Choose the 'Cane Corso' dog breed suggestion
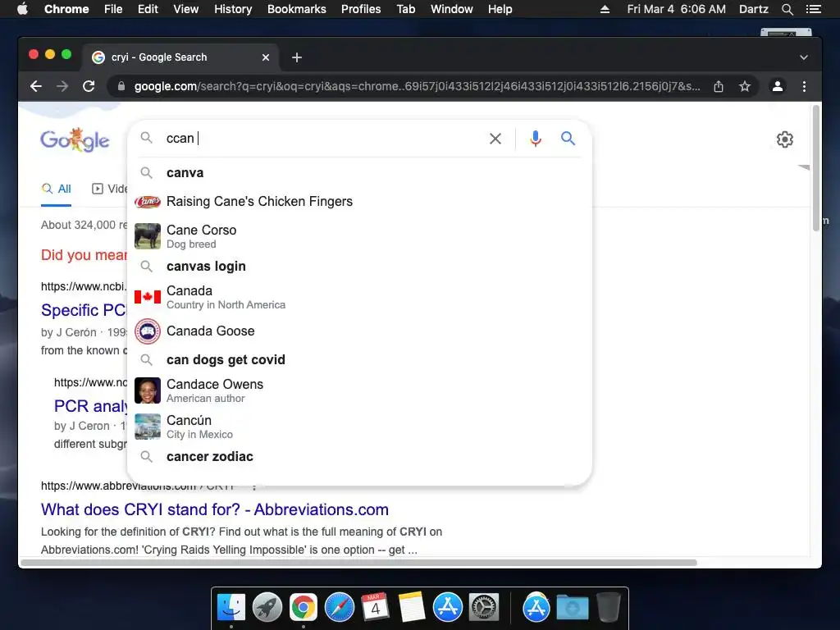Screen dimensions: 840x630 (x=359, y=236)
